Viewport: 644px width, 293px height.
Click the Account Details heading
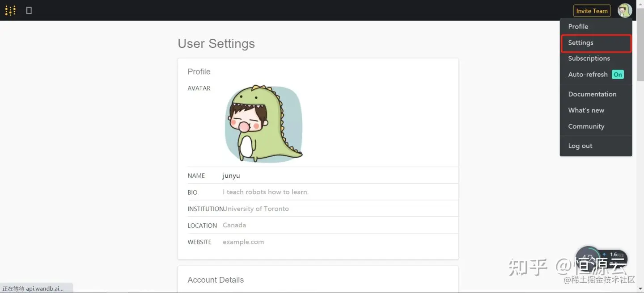(x=216, y=280)
